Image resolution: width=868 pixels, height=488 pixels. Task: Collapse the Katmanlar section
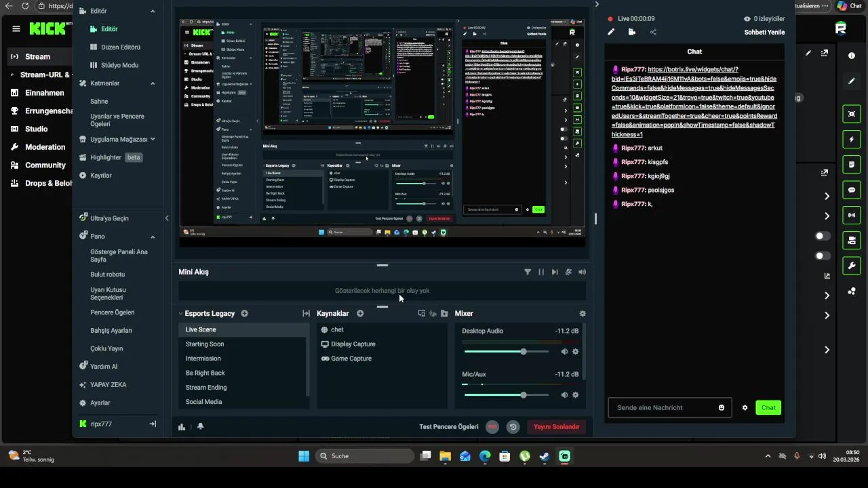153,83
